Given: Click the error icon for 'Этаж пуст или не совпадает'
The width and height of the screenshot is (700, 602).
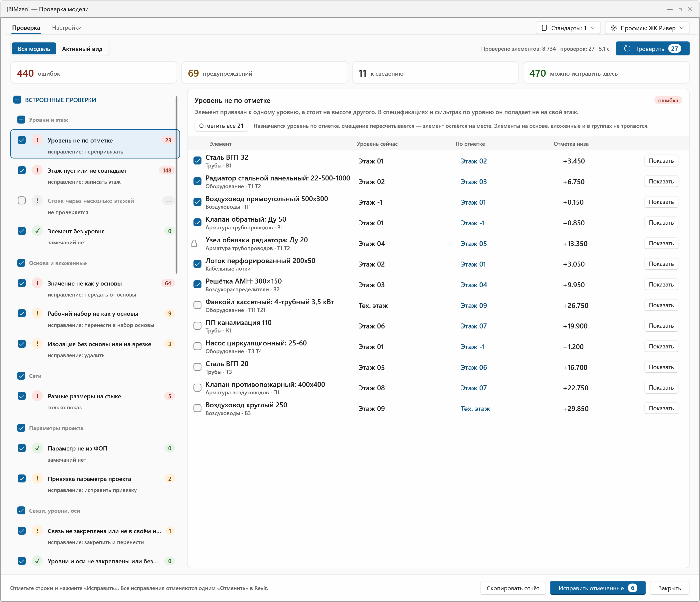Looking at the screenshot, I should point(37,170).
